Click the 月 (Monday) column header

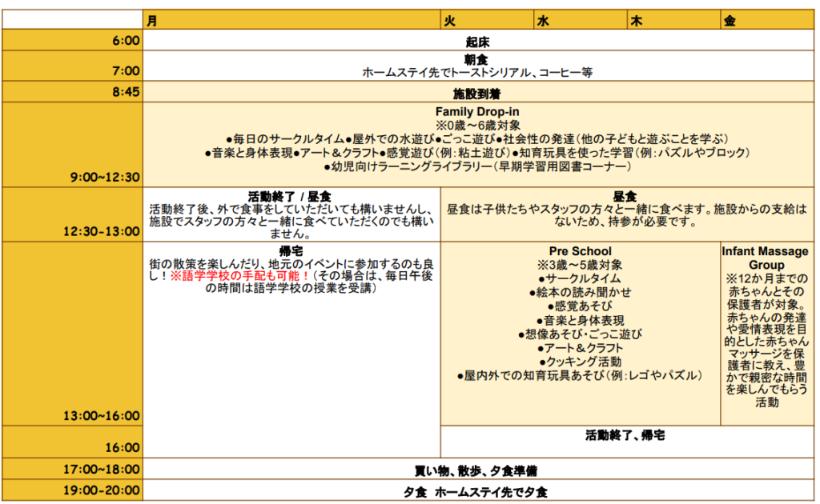152,22
